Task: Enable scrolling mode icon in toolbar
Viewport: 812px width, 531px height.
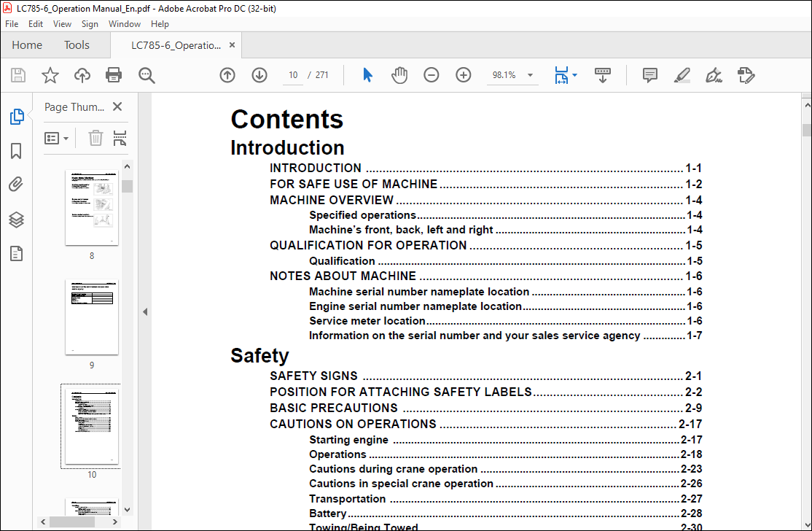Action: [x=602, y=75]
